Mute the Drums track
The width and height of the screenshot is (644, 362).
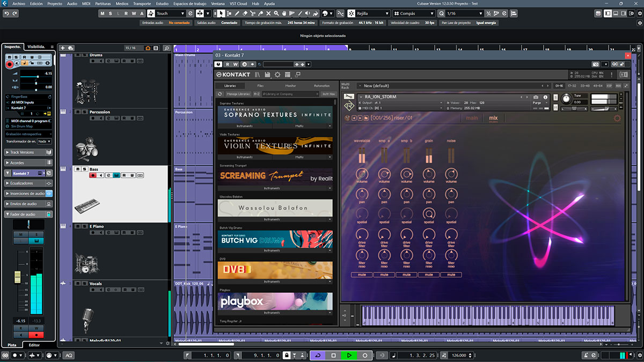pos(78,55)
